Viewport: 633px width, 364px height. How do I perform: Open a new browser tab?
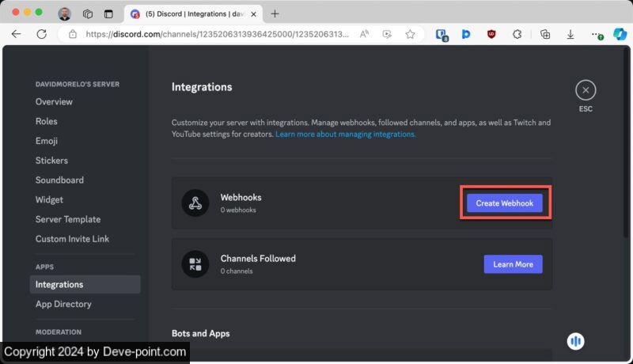[x=275, y=13]
